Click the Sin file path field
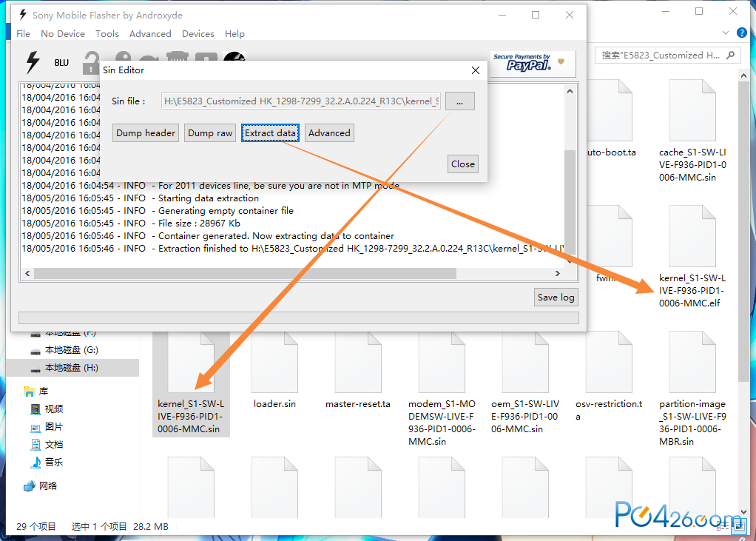Image resolution: width=756 pixels, height=541 pixels. [x=301, y=101]
